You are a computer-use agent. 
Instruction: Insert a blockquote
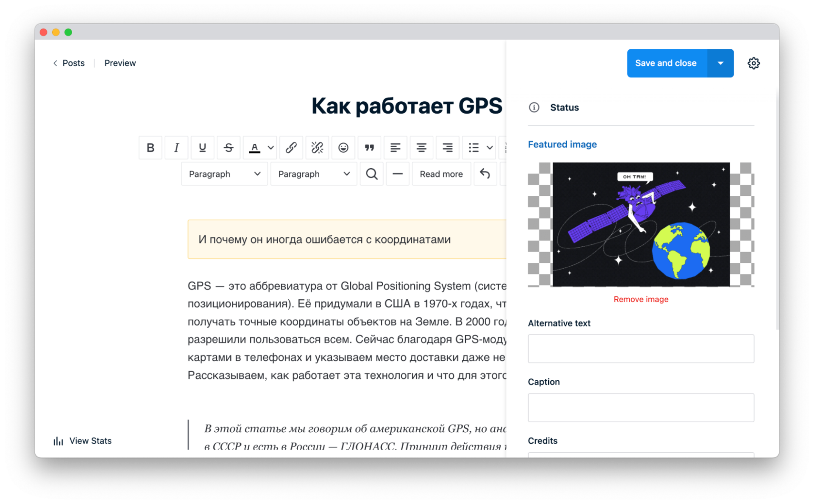pyautogui.click(x=369, y=148)
